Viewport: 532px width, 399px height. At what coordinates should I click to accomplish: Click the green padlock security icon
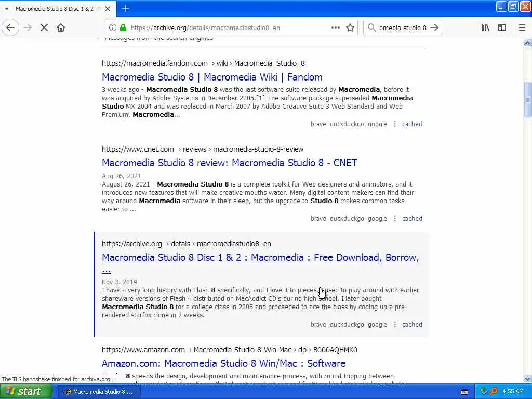coord(123,28)
